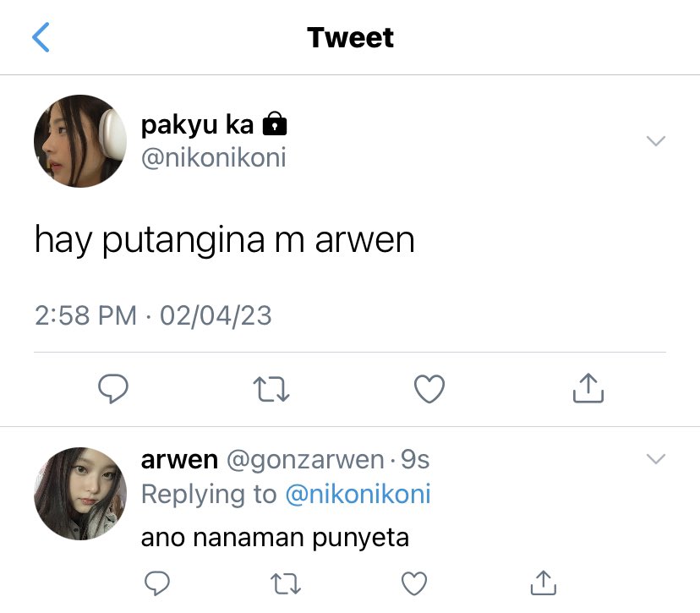Image resolution: width=700 pixels, height=613 pixels.
Task: Retweet arwen's reply
Action: coord(286,583)
